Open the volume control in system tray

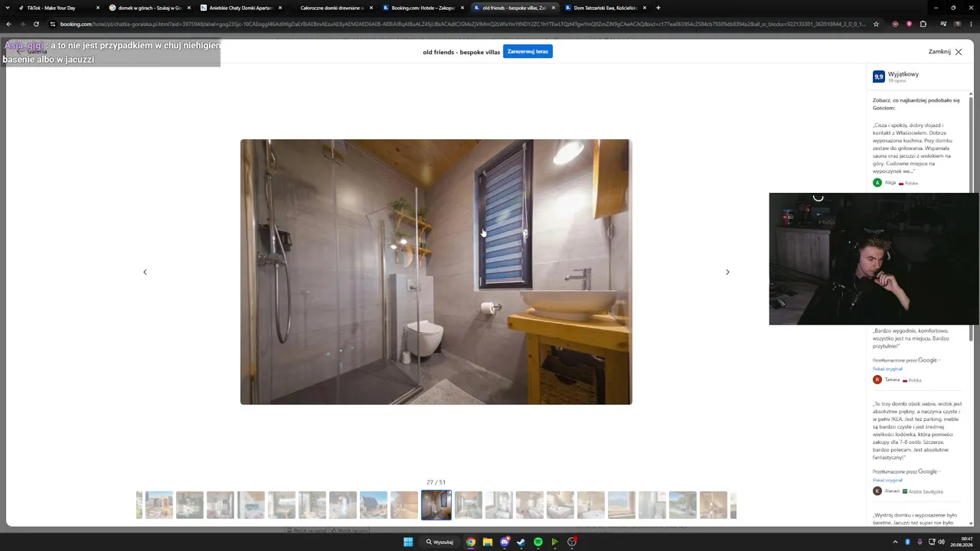(x=942, y=542)
